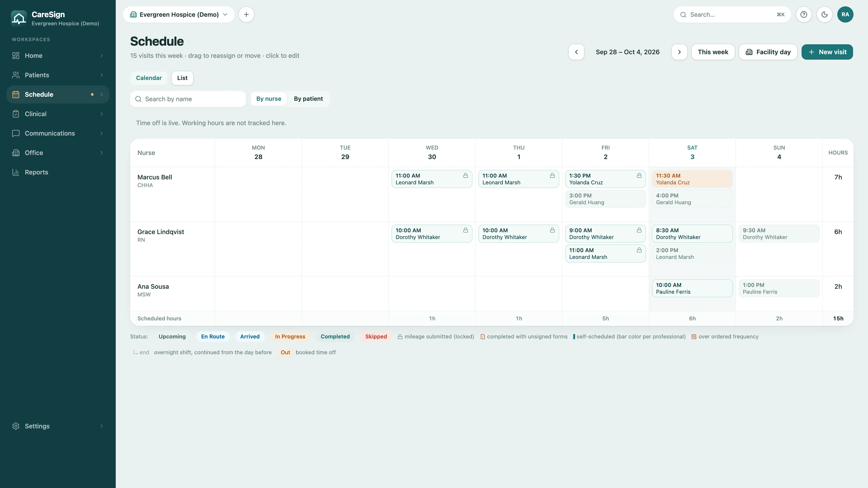This screenshot has height=488, width=868.
Task: Expand the Home workspace chevron
Action: tap(102, 56)
